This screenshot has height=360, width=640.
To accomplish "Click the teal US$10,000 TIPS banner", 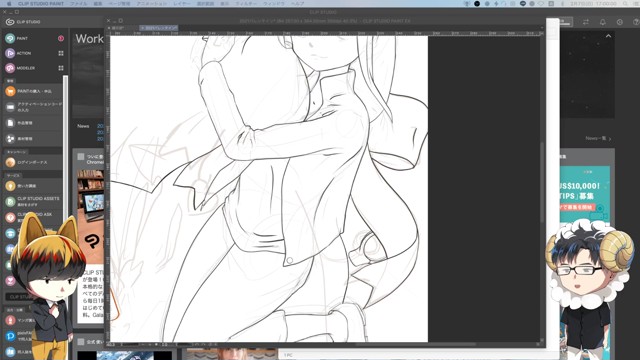I will (584, 194).
